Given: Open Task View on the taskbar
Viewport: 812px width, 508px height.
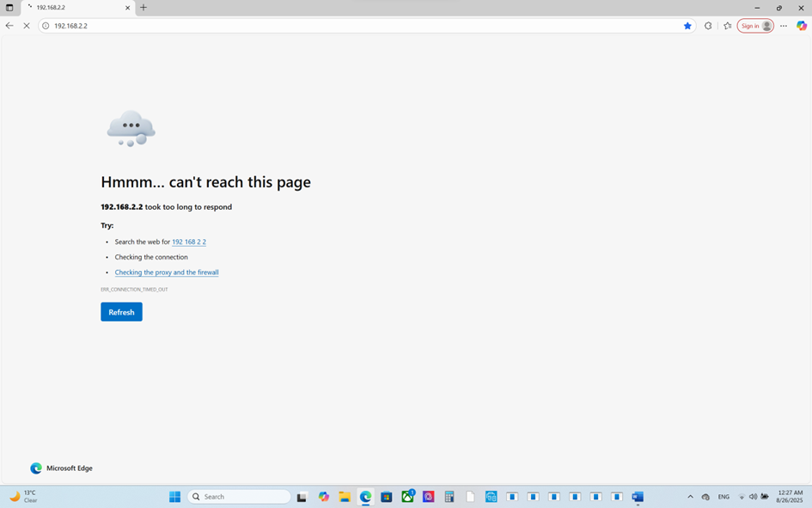Looking at the screenshot, I should tap(302, 497).
